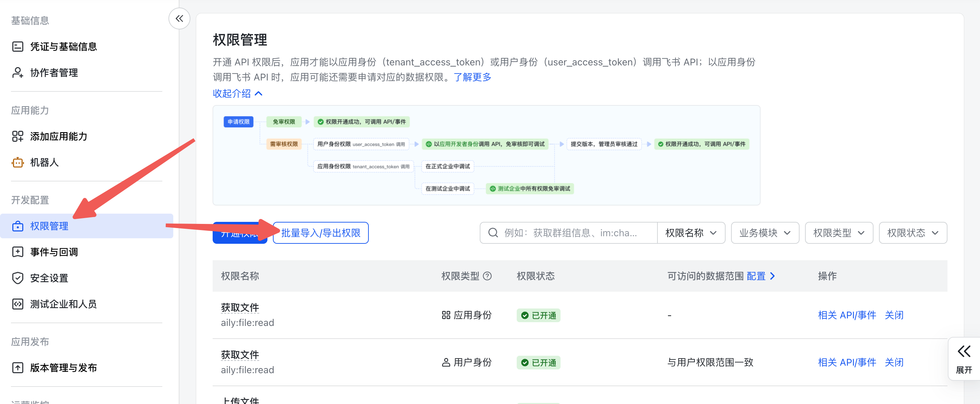
Task: Collapse the left sidebar with double-chevron icon
Action: 179,18
